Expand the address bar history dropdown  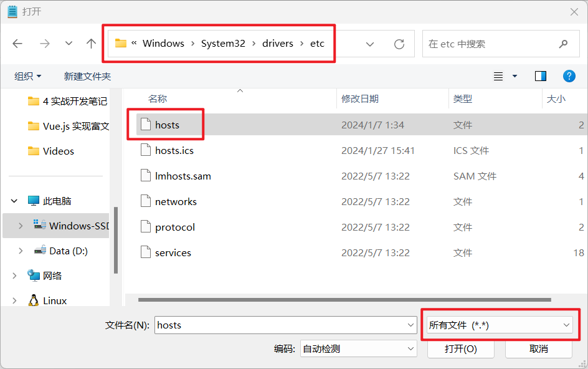pyautogui.click(x=370, y=44)
